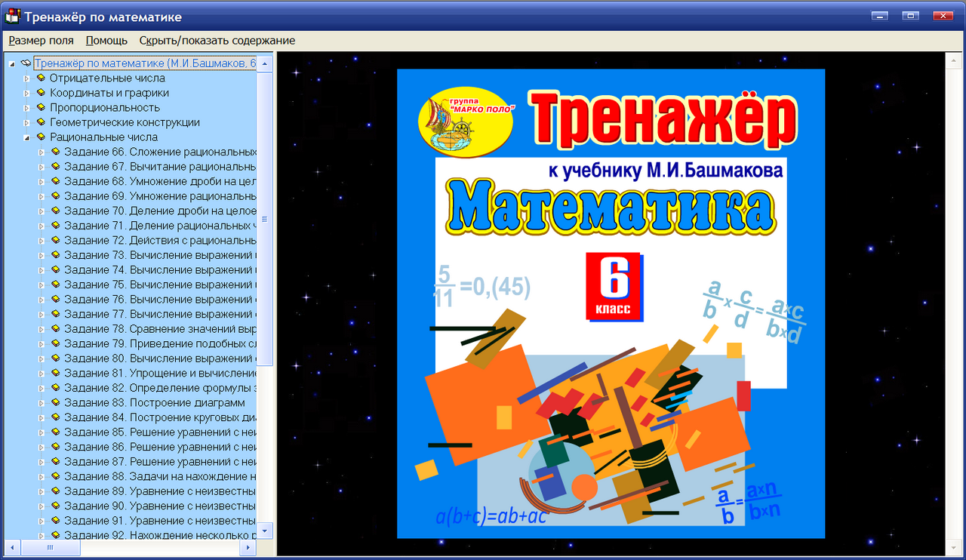Click the book icon beside the tree root

pos(24,63)
